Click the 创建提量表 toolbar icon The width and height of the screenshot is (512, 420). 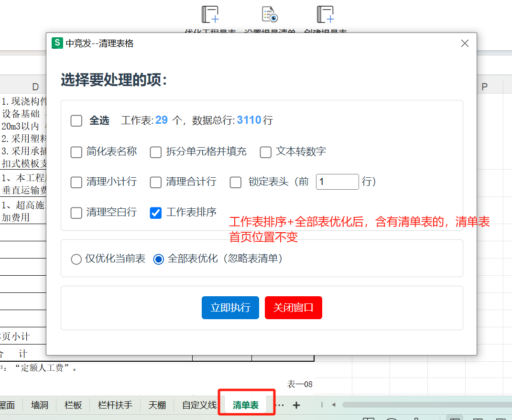pyautogui.click(x=325, y=15)
